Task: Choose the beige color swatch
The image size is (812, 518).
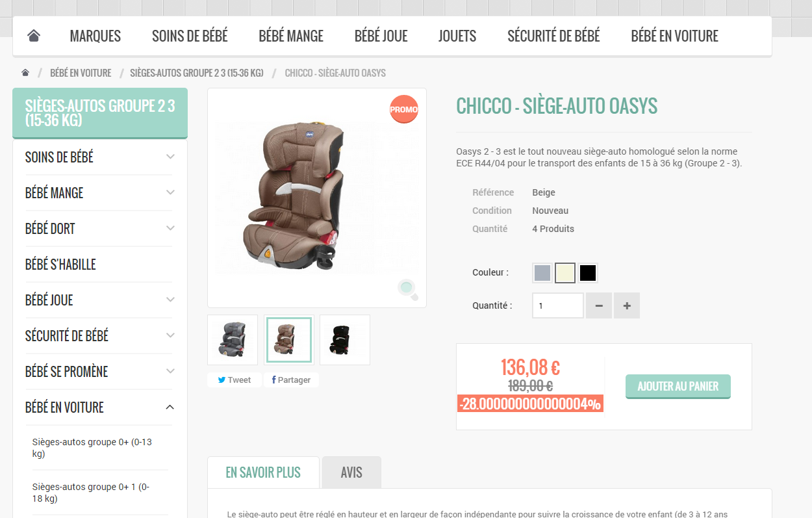Action: tap(565, 273)
